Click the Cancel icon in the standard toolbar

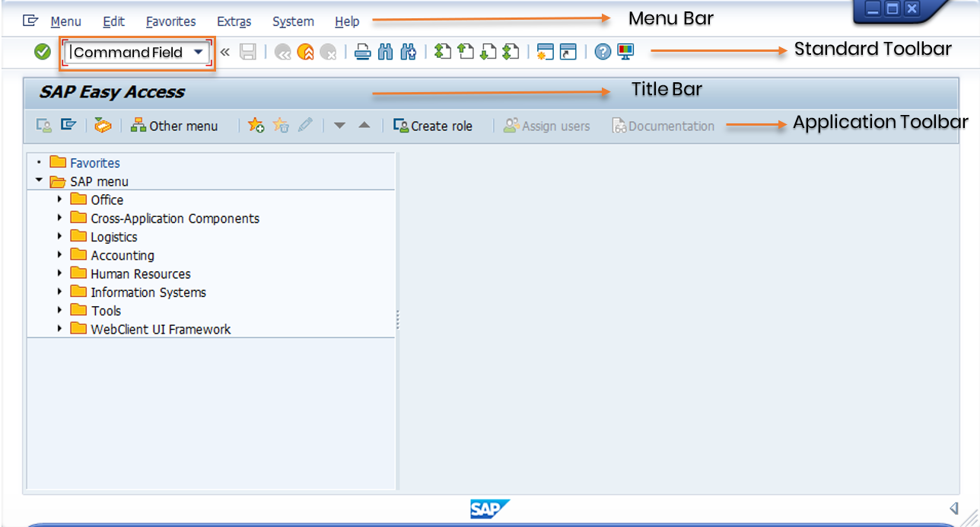(329, 52)
